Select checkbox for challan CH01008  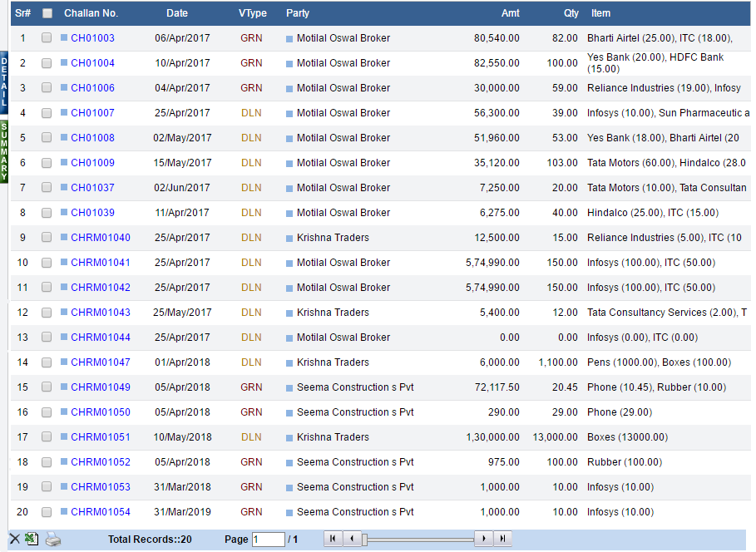(x=47, y=137)
